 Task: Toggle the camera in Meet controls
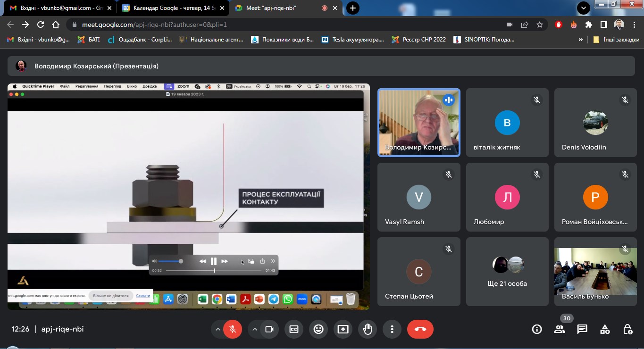tap(269, 329)
